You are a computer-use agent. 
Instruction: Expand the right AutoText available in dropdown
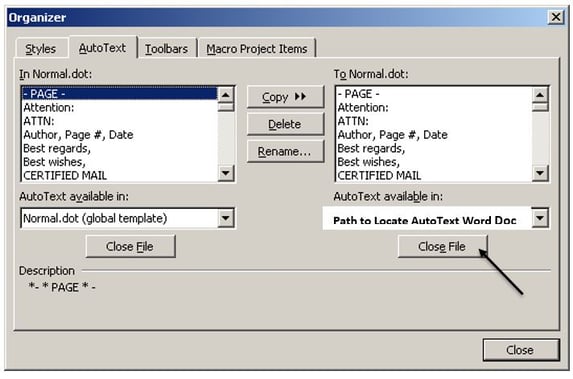pyautogui.click(x=540, y=218)
